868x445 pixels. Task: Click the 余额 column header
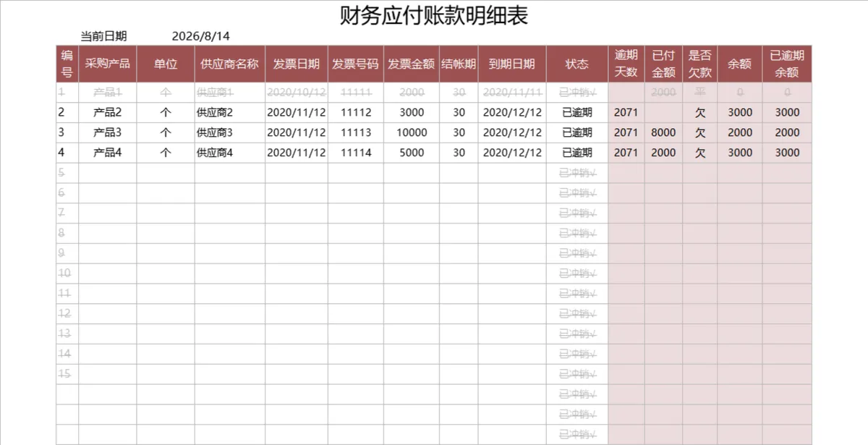point(739,64)
